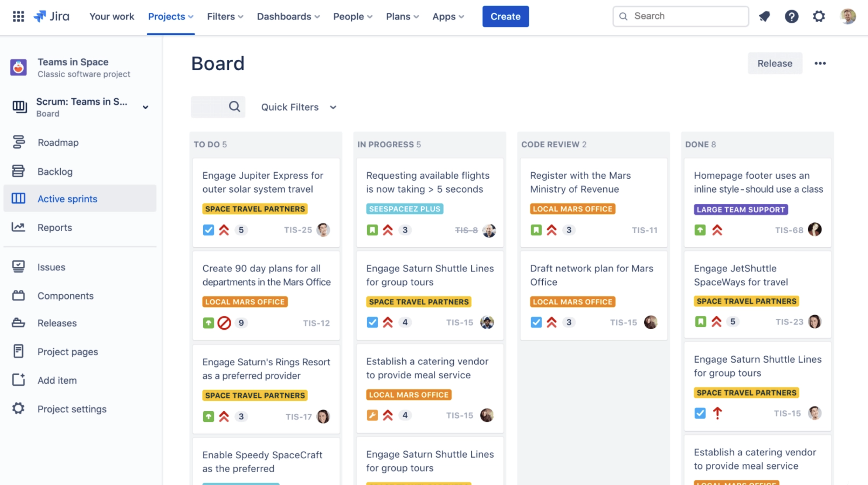Open Project settings from the sidebar
Viewport: 868px width, 485px height.
click(x=72, y=409)
